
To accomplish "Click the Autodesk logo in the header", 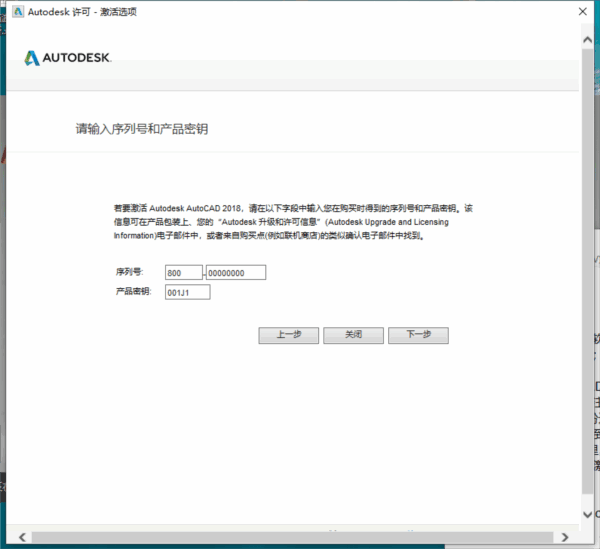I will (68, 58).
